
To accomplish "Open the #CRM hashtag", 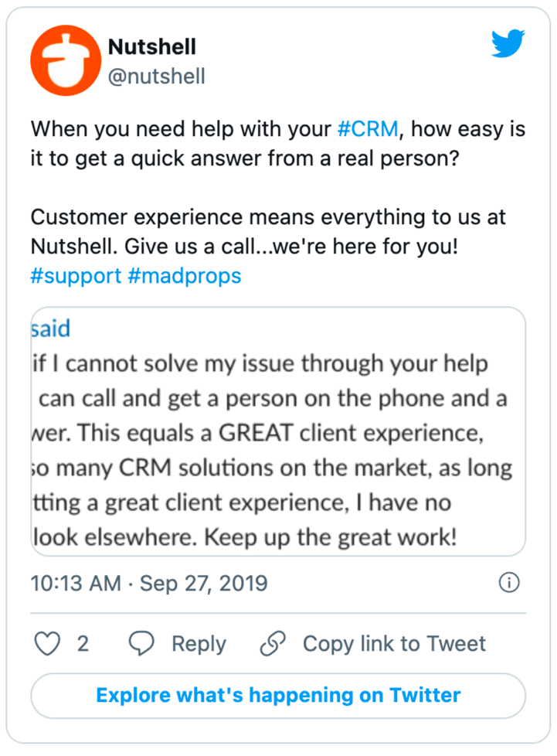I will 369,128.
